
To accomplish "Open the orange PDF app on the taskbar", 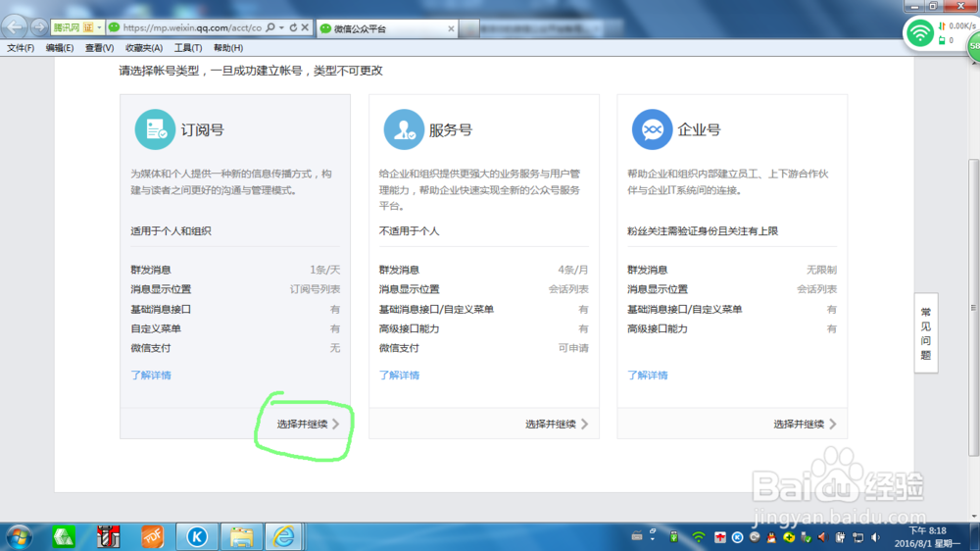I will pos(153,536).
